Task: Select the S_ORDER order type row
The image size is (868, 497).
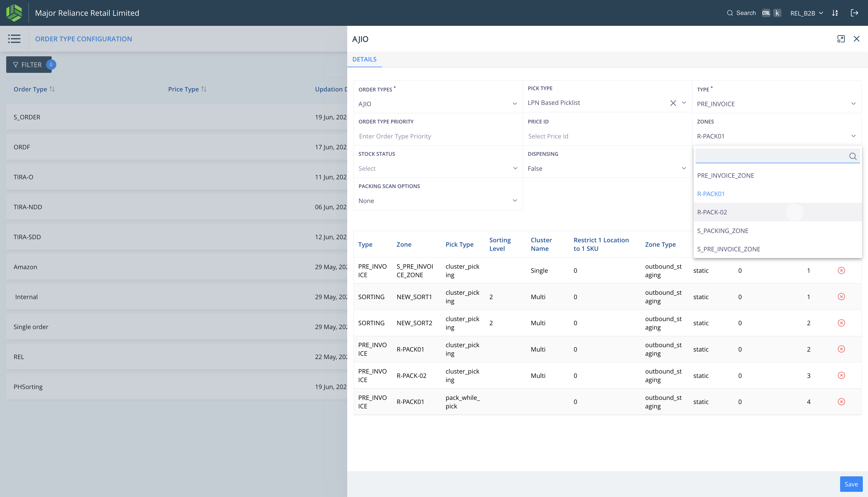Action: point(176,117)
